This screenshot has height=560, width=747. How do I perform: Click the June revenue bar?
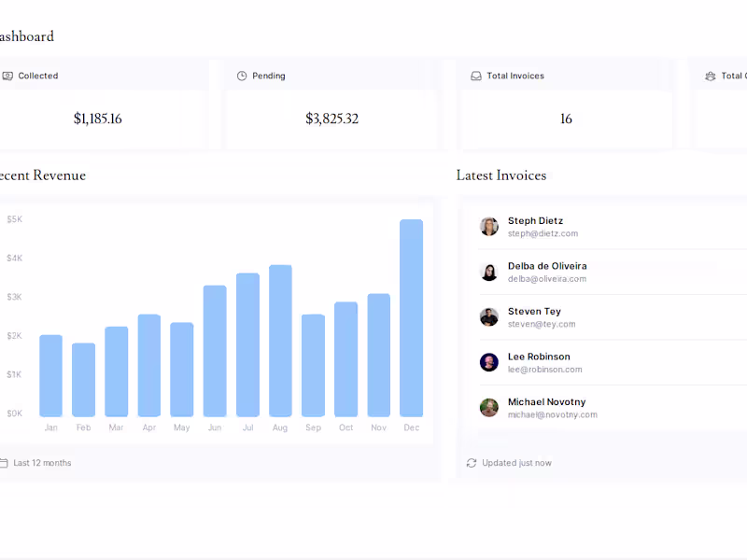(x=215, y=351)
